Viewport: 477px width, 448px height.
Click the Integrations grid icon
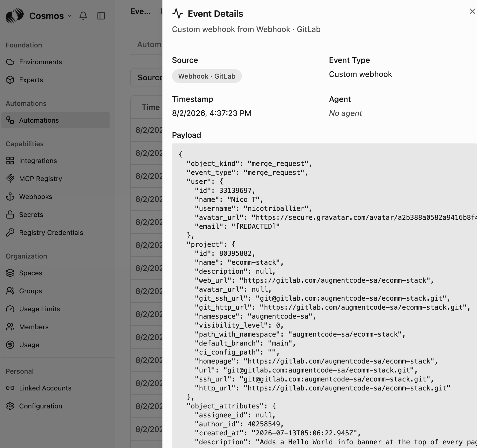[x=10, y=161]
